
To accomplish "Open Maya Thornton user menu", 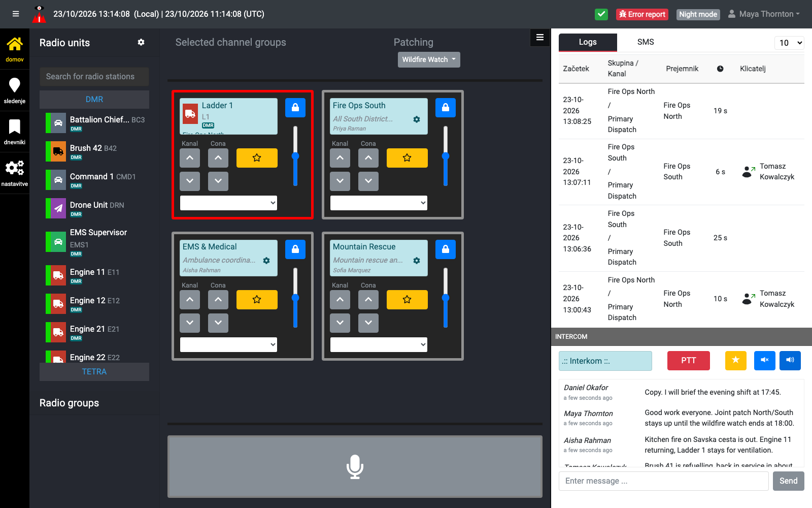I will click(764, 14).
